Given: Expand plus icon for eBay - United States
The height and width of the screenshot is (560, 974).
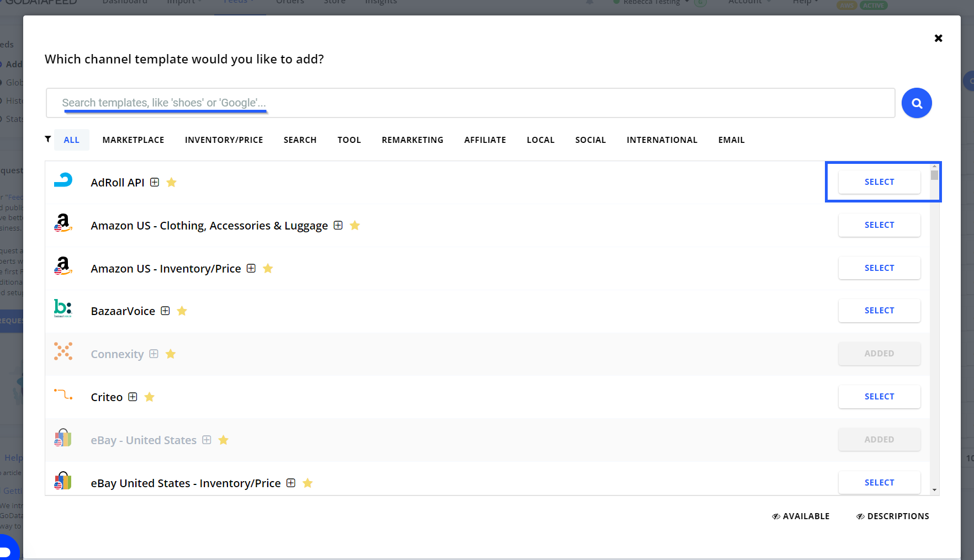Looking at the screenshot, I should pyautogui.click(x=207, y=440).
